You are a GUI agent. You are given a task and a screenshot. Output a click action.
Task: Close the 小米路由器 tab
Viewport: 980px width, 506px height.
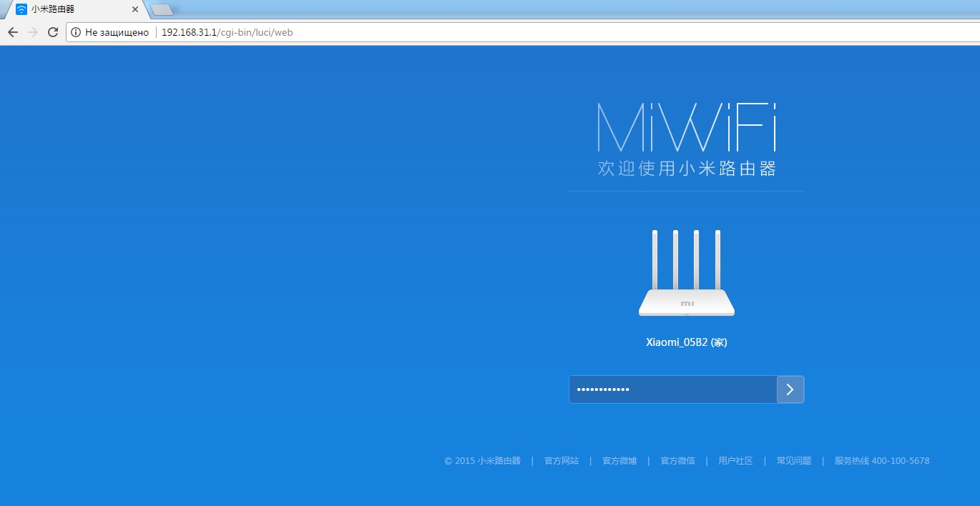tap(134, 9)
